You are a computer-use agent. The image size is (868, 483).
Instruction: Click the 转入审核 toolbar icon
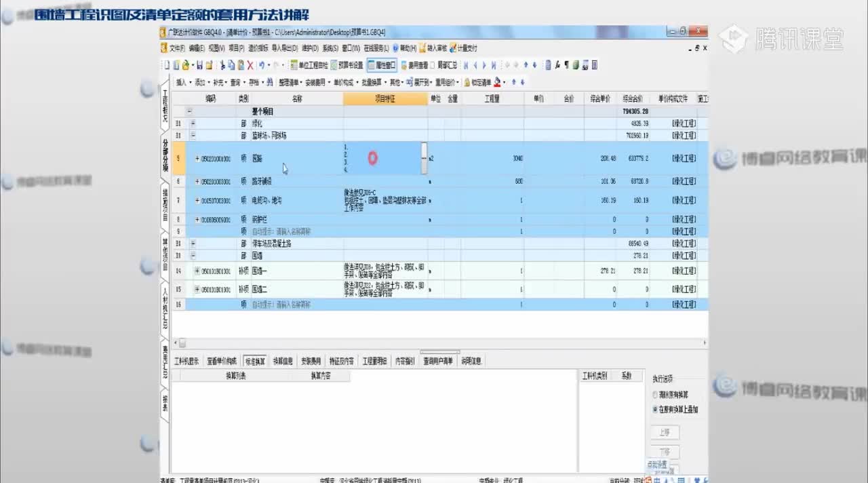pos(433,48)
